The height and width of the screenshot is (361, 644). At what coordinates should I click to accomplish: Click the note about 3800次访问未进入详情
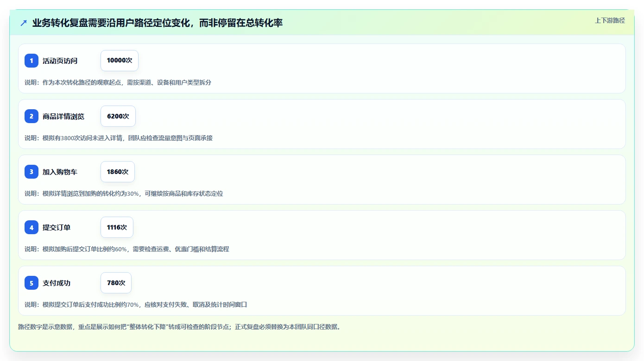click(119, 138)
